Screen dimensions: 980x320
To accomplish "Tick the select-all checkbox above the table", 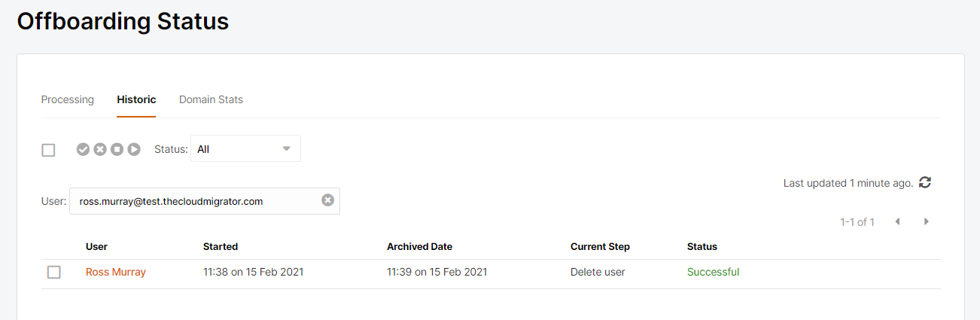I will [48, 150].
